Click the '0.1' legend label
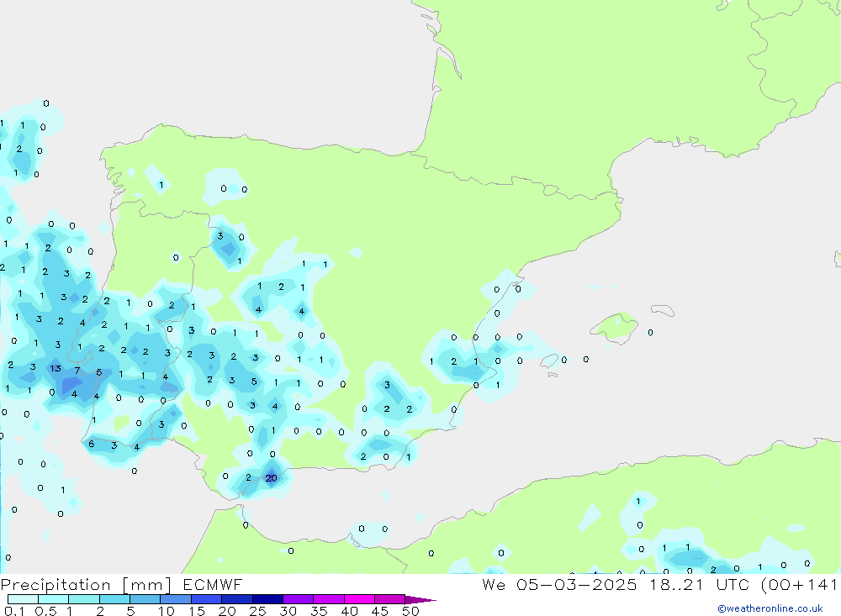 click(x=14, y=611)
